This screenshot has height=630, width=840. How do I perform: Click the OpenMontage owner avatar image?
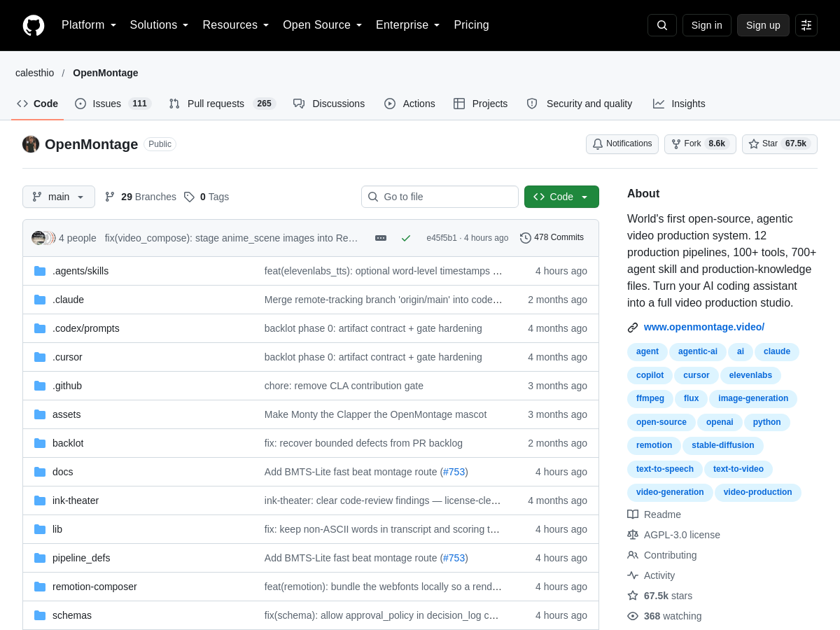pos(31,144)
